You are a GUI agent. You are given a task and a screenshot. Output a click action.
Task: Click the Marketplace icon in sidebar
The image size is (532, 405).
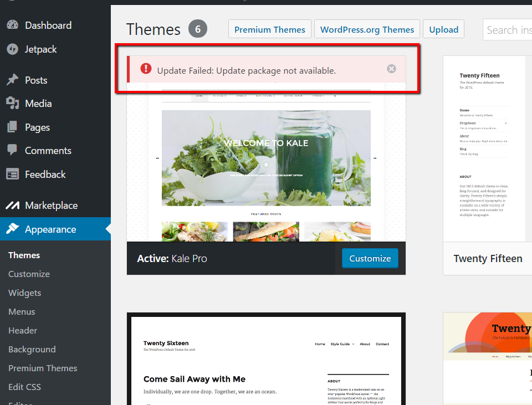pos(13,205)
